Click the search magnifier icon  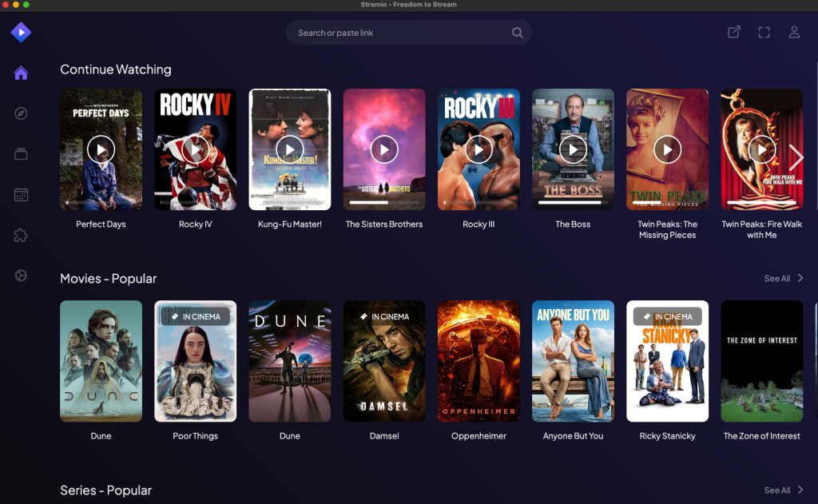pyautogui.click(x=517, y=32)
